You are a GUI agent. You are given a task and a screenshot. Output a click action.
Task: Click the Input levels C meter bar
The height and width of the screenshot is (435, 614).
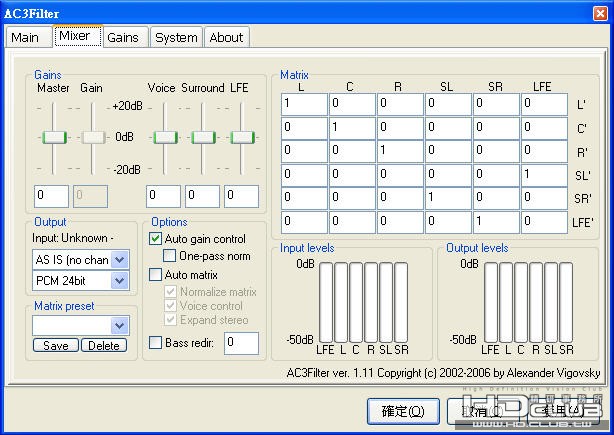356,303
